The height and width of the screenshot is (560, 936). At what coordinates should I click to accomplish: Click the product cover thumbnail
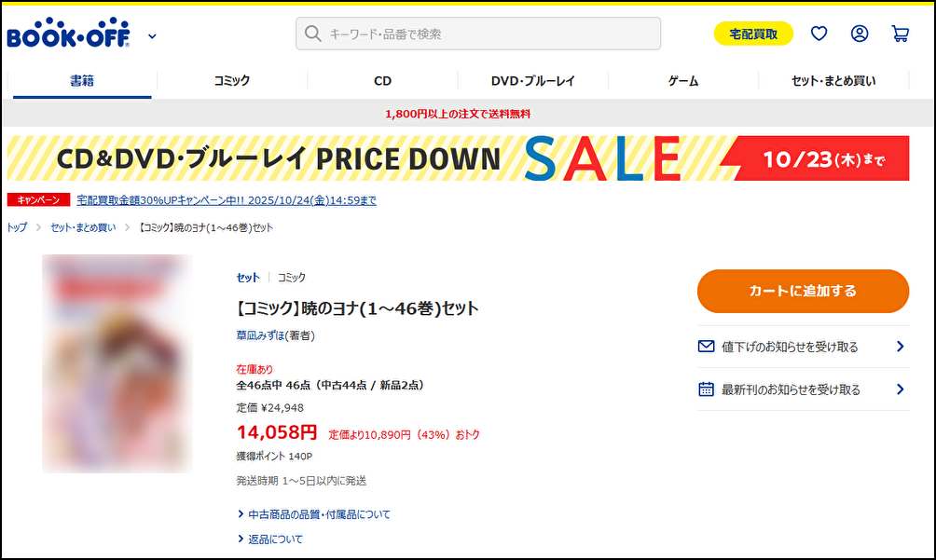[117, 363]
